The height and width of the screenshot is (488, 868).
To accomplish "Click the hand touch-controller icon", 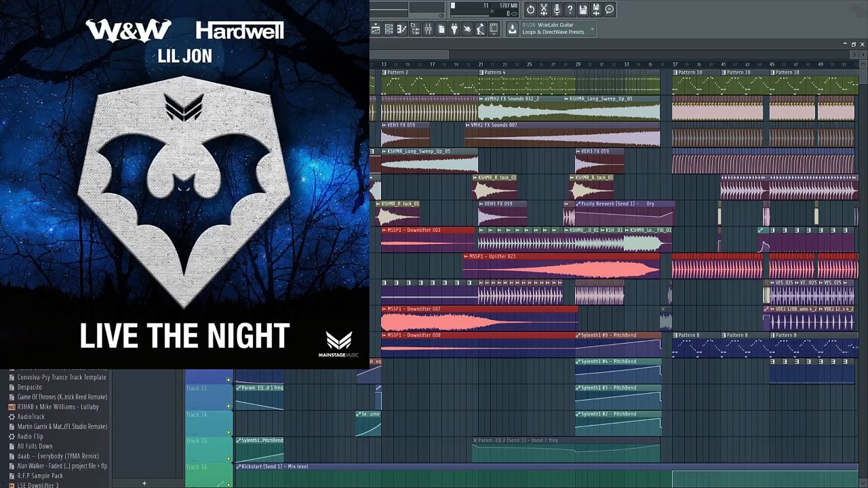I will [x=467, y=29].
